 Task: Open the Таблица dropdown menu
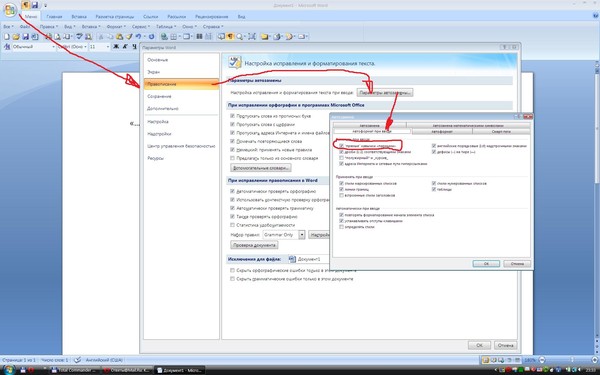tap(166, 27)
